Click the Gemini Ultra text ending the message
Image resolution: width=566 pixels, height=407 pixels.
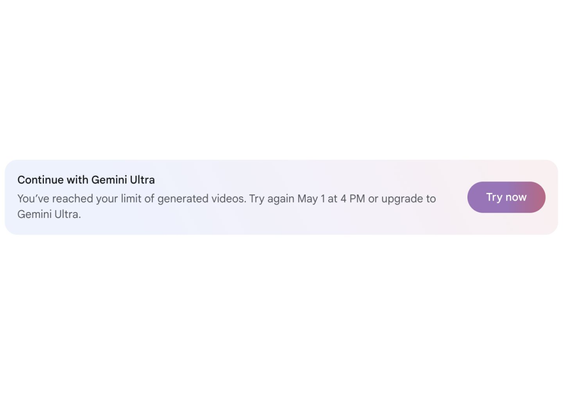[49, 214]
